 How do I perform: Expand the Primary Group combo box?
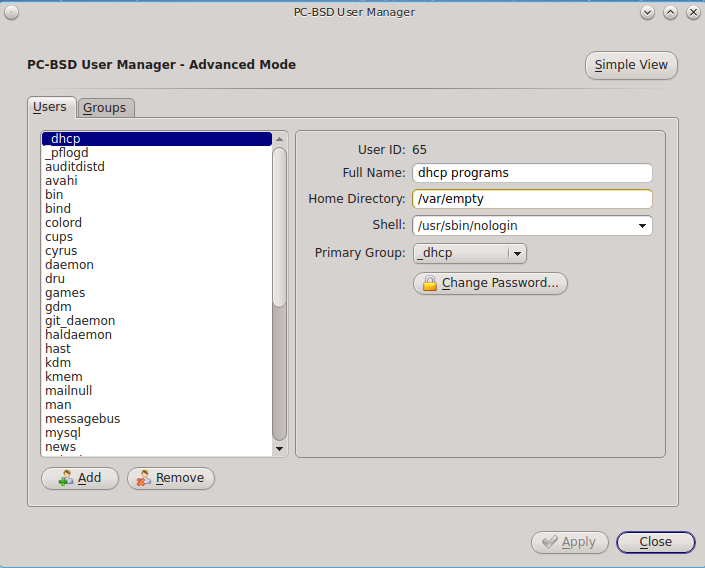point(517,254)
